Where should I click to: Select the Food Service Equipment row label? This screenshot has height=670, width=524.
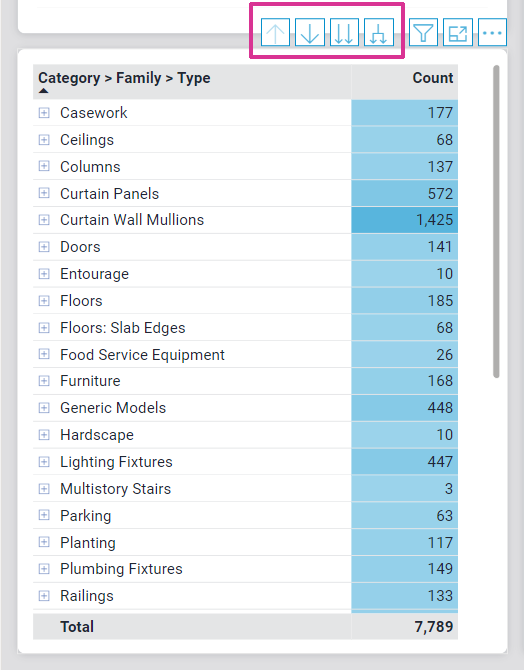click(x=142, y=355)
